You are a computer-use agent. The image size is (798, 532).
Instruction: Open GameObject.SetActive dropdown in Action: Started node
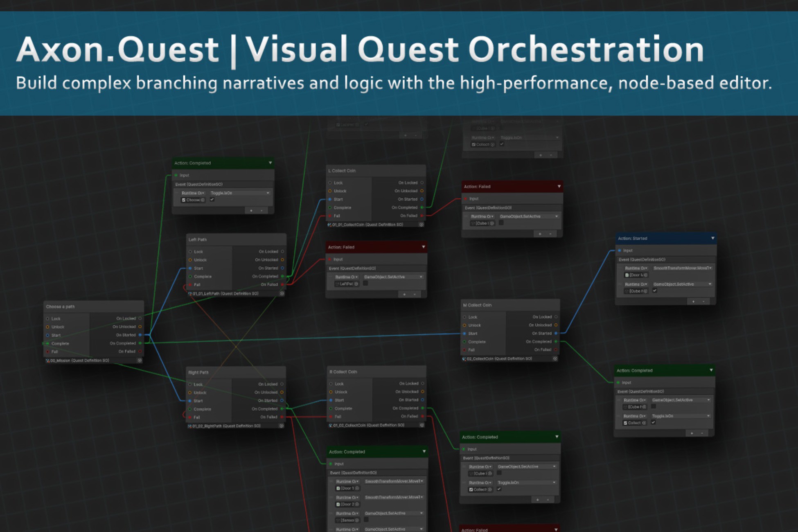(x=683, y=284)
